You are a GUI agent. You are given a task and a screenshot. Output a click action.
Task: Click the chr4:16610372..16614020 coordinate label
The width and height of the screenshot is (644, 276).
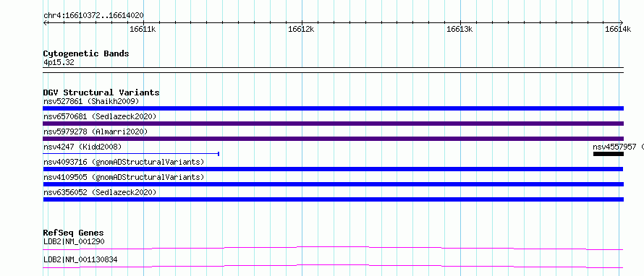(x=93, y=16)
